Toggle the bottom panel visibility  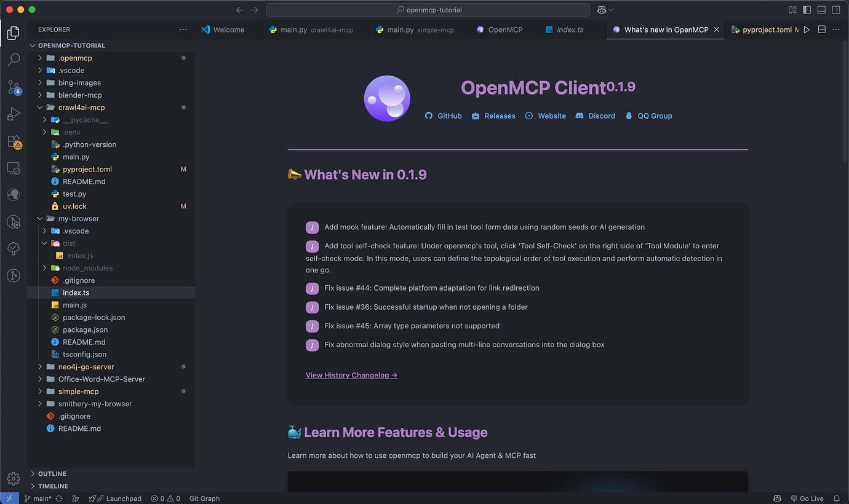[x=821, y=9]
